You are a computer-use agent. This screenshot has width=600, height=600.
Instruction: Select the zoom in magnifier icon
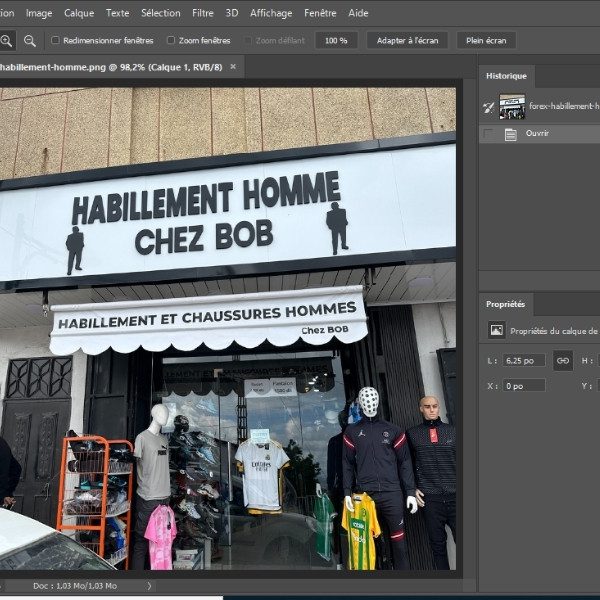coord(7,41)
